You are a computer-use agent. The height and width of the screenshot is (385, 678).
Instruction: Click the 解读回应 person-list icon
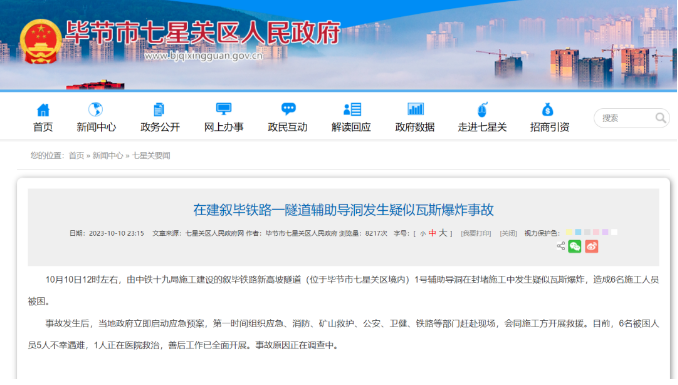[x=352, y=109]
